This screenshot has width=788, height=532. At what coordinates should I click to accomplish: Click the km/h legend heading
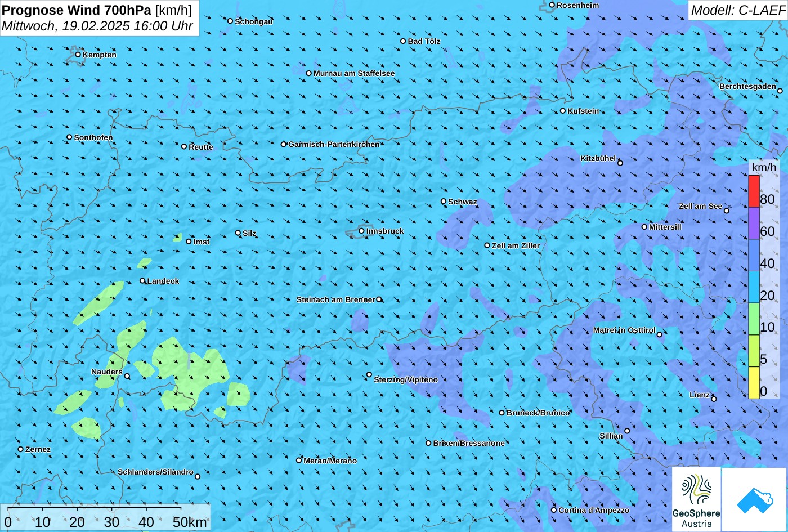(x=764, y=167)
